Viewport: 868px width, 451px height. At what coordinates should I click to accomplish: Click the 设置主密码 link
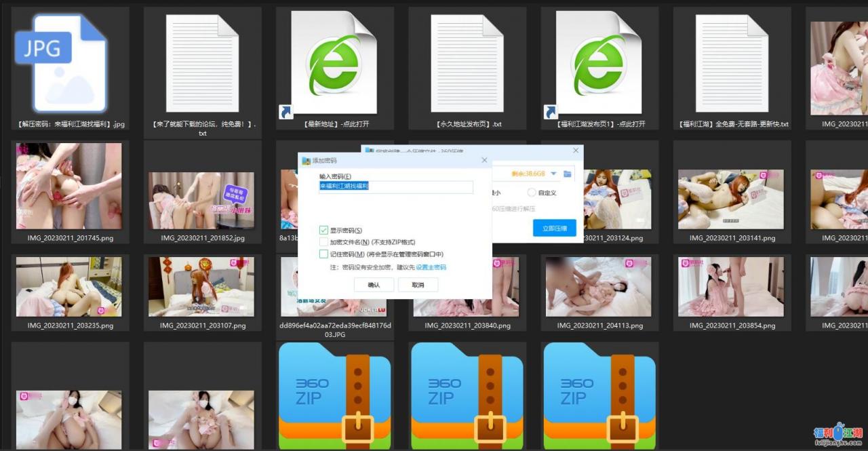tap(431, 268)
